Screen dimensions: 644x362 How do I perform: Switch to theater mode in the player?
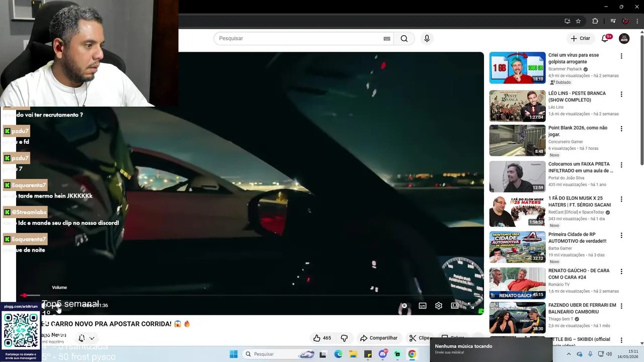click(455, 306)
